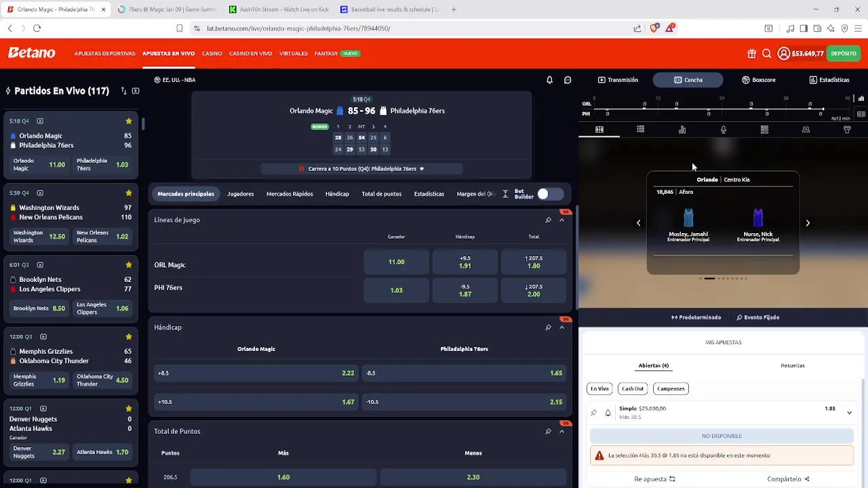Click the account avatar icon
Screen dimensions: 868x488
click(783, 54)
